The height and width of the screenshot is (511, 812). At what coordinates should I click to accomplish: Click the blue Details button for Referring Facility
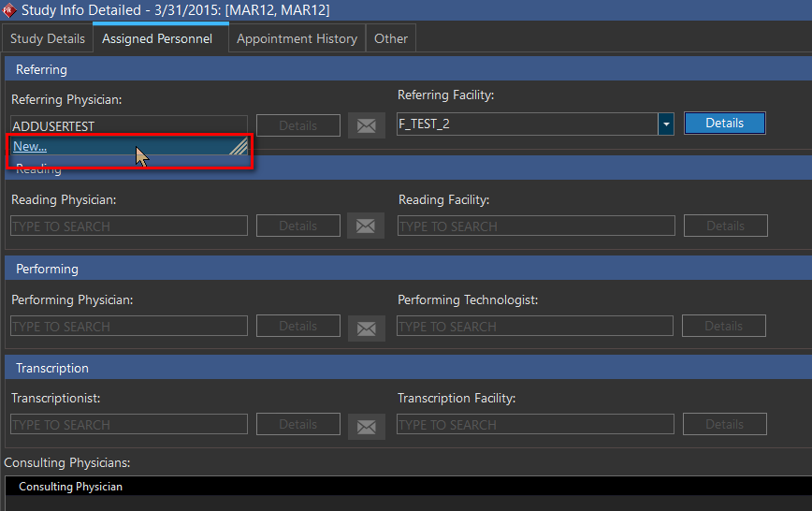(724, 124)
